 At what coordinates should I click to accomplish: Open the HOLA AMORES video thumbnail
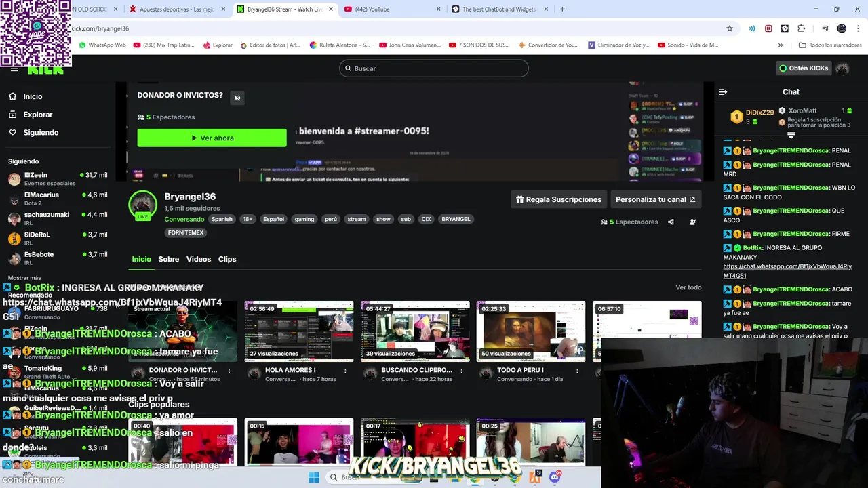[299, 331]
